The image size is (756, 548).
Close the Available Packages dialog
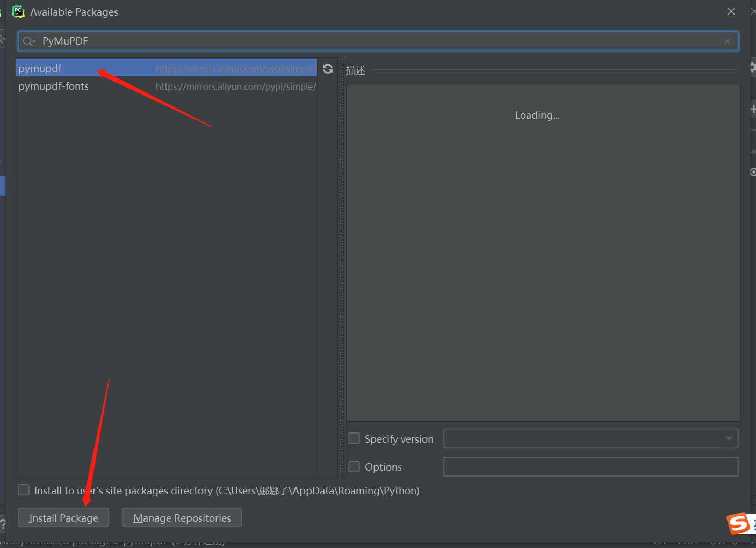[x=731, y=11]
